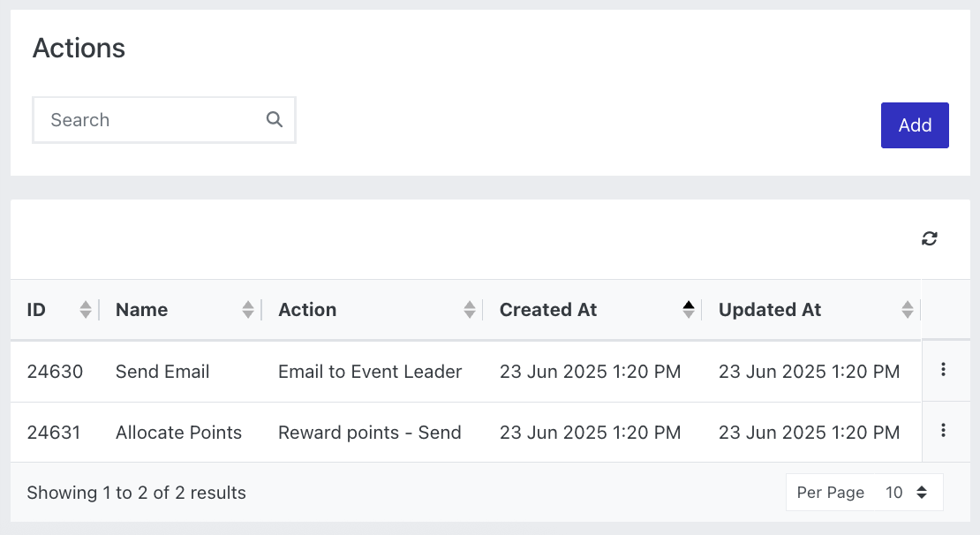Image resolution: width=980 pixels, height=535 pixels.
Task: Focus the Search input field
Action: pyautogui.click(x=163, y=120)
